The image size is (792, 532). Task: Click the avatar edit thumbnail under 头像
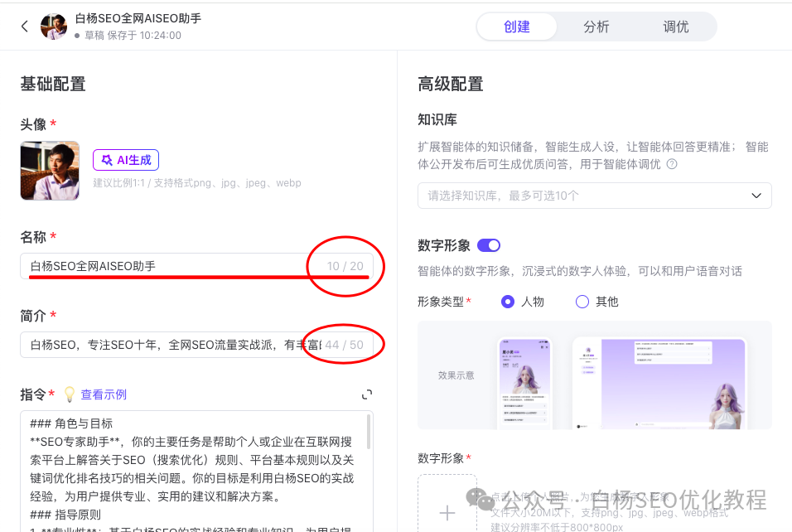coord(50,171)
